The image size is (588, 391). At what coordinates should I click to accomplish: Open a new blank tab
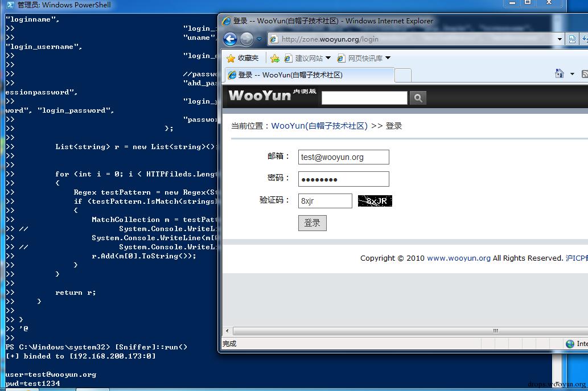(403, 75)
